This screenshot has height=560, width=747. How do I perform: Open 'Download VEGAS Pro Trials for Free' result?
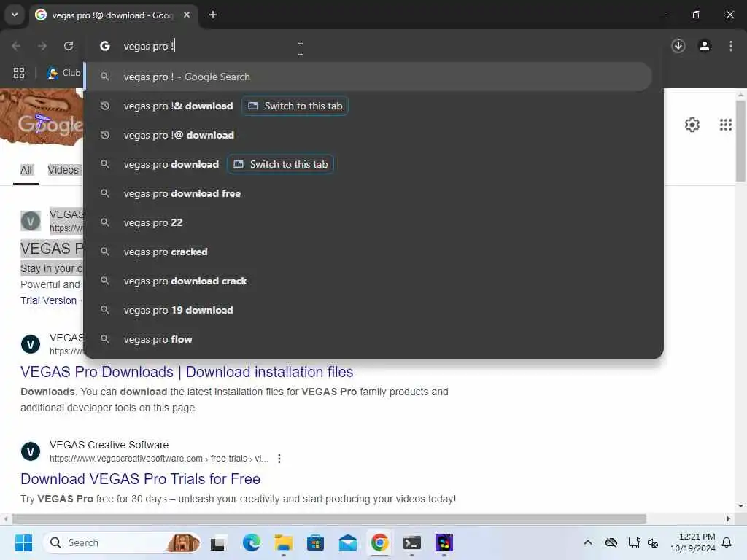tap(141, 479)
